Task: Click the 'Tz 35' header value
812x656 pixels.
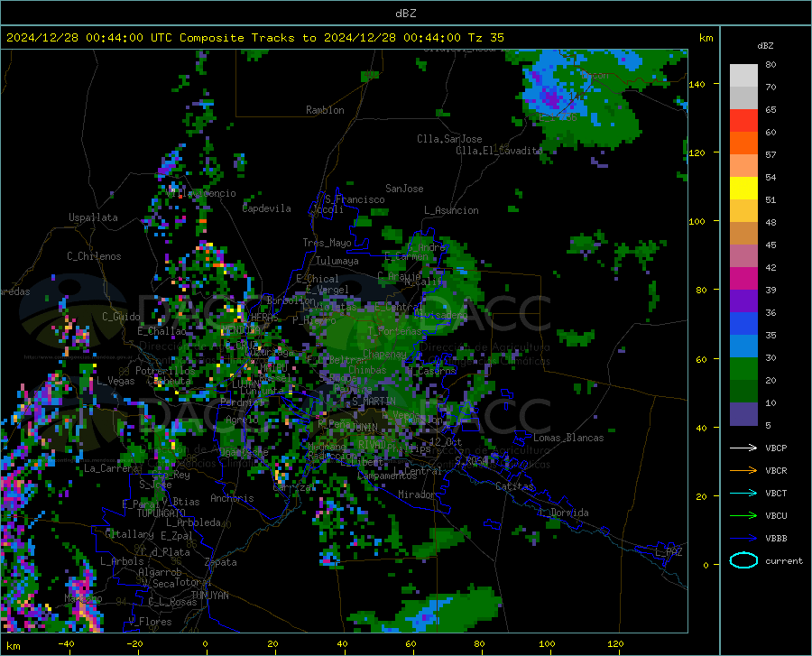Action: coord(485,38)
